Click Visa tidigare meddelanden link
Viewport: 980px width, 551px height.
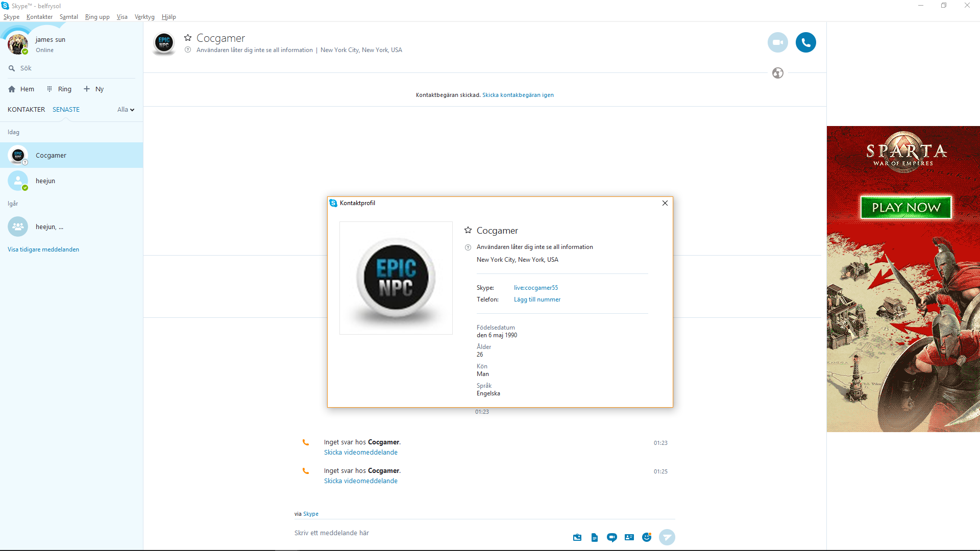(x=43, y=249)
